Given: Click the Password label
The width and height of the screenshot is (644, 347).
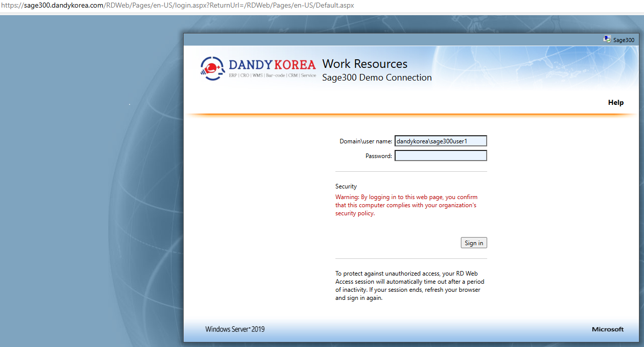Looking at the screenshot, I should coord(378,156).
